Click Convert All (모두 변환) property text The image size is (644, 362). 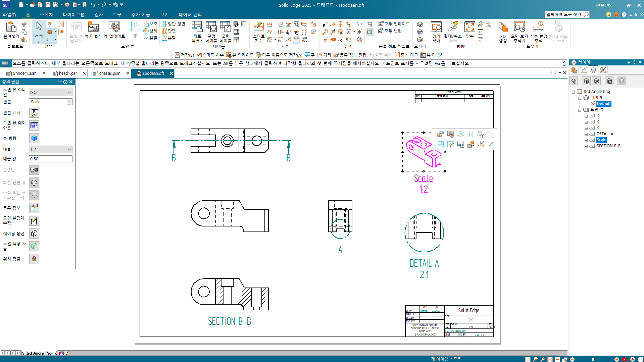pyautogui.click(x=390, y=31)
